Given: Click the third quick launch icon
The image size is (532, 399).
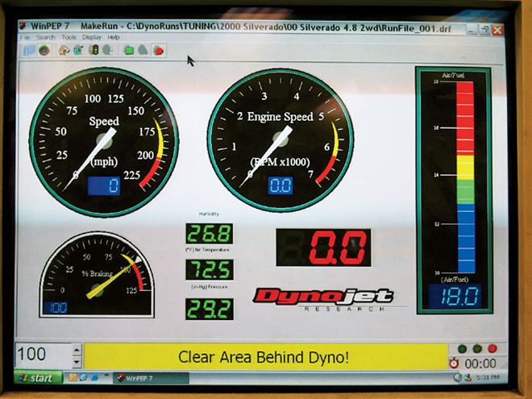Looking at the screenshot, I should pos(94,377).
